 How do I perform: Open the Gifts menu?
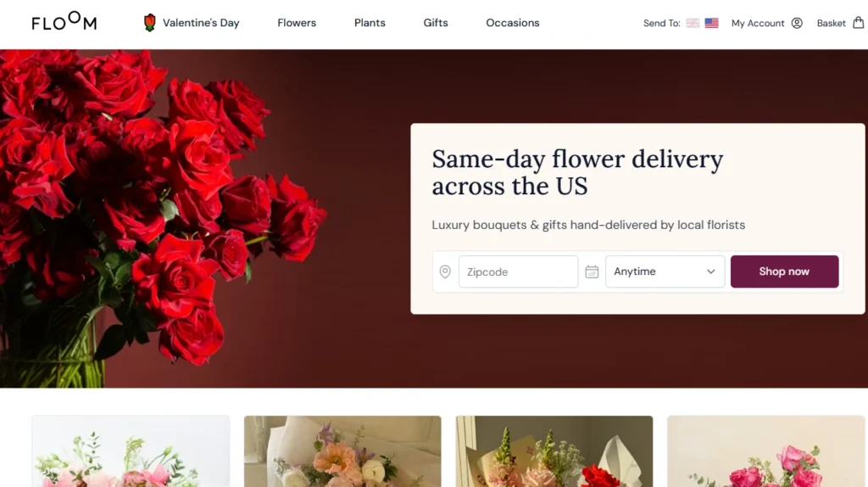click(x=436, y=23)
